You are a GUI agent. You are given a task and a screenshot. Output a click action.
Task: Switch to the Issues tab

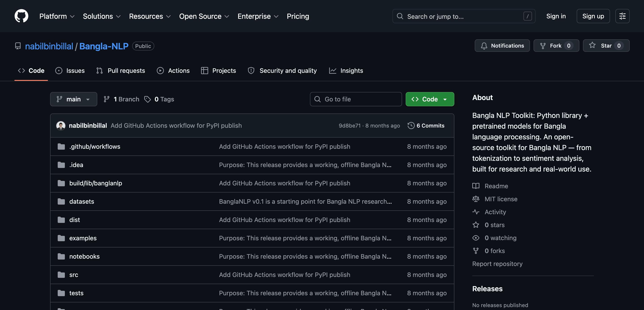(70, 71)
